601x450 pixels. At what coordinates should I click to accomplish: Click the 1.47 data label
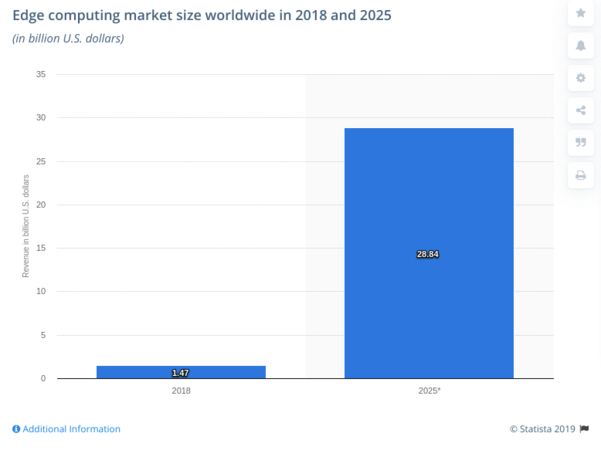(x=181, y=373)
